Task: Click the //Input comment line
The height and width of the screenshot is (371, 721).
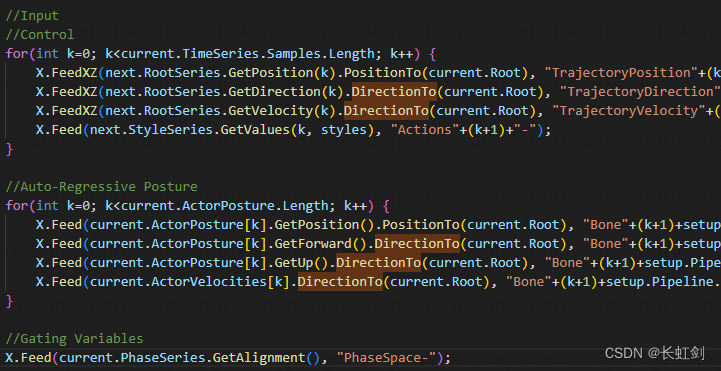Action: (32, 16)
